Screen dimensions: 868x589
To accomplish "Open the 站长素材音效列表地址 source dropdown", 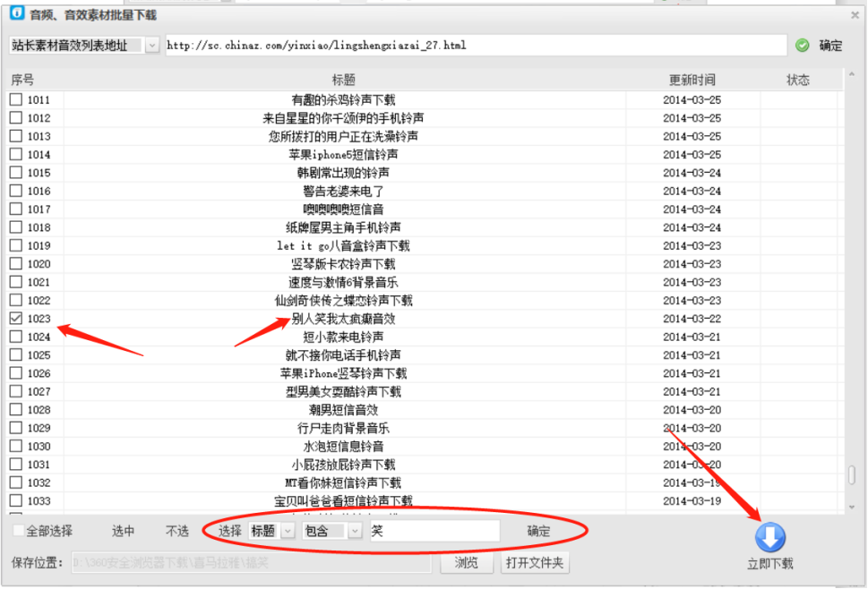I will [x=152, y=45].
